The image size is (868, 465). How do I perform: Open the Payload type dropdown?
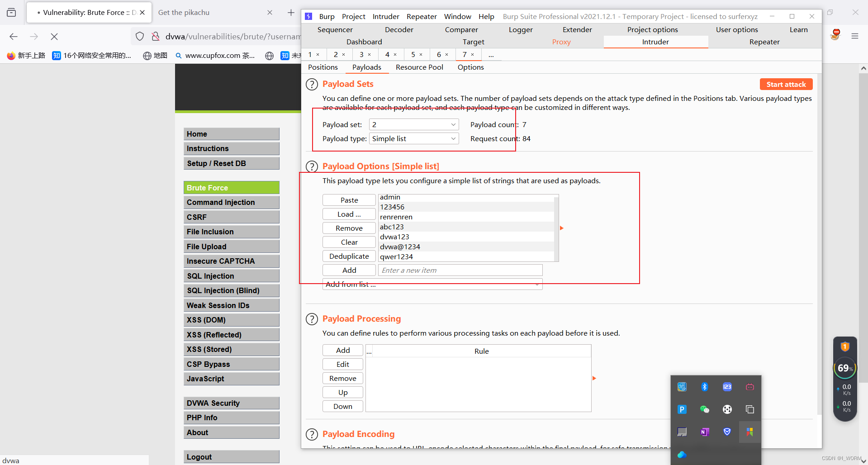414,139
